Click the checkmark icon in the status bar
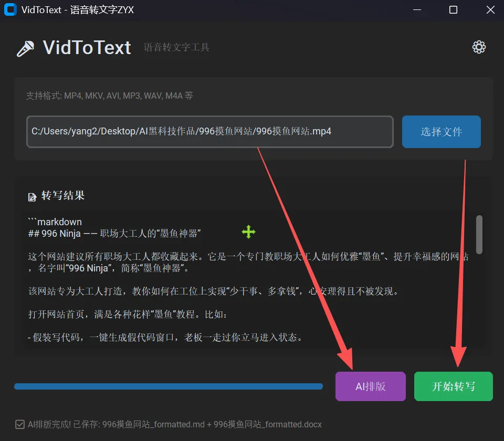This screenshot has width=504, height=441. pos(20,425)
